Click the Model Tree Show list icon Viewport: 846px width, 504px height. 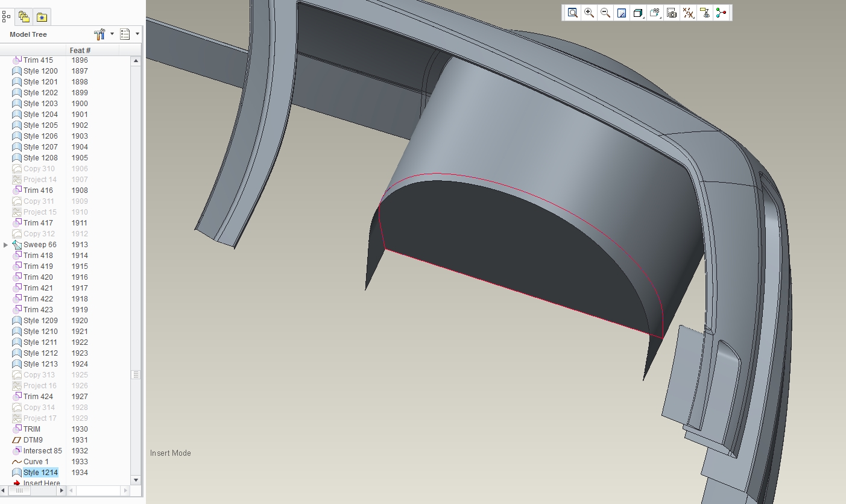(x=125, y=34)
